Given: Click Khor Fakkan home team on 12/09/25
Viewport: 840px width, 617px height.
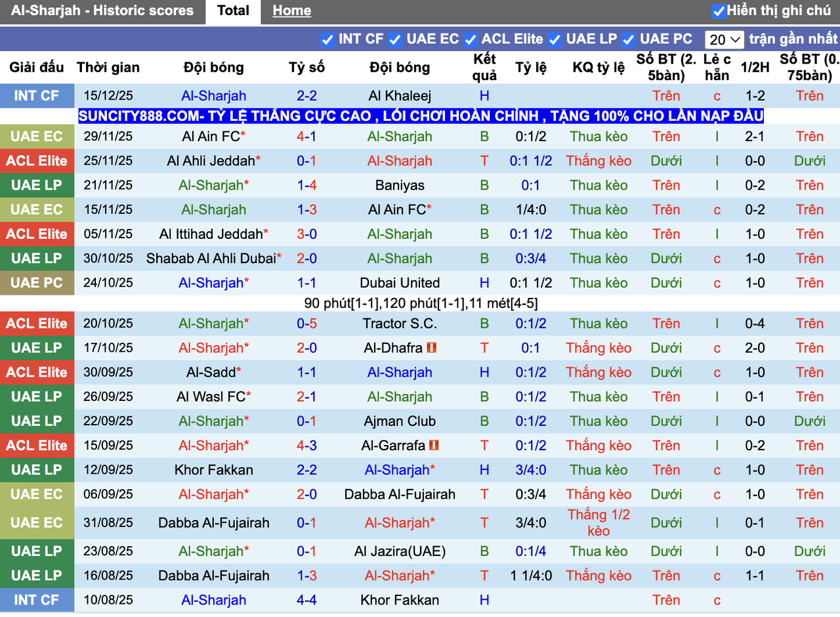Looking at the screenshot, I should point(214,470).
